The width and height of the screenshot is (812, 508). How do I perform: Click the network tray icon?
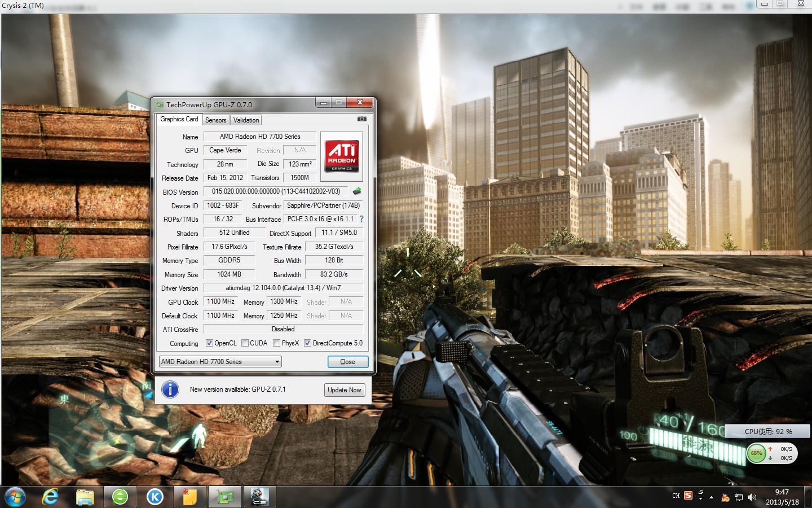[739, 498]
